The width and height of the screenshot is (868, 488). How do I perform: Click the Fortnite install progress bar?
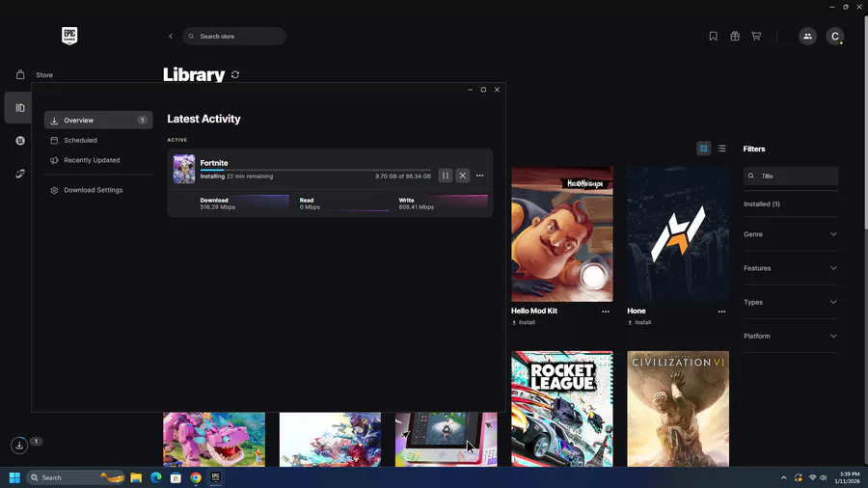tap(315, 170)
